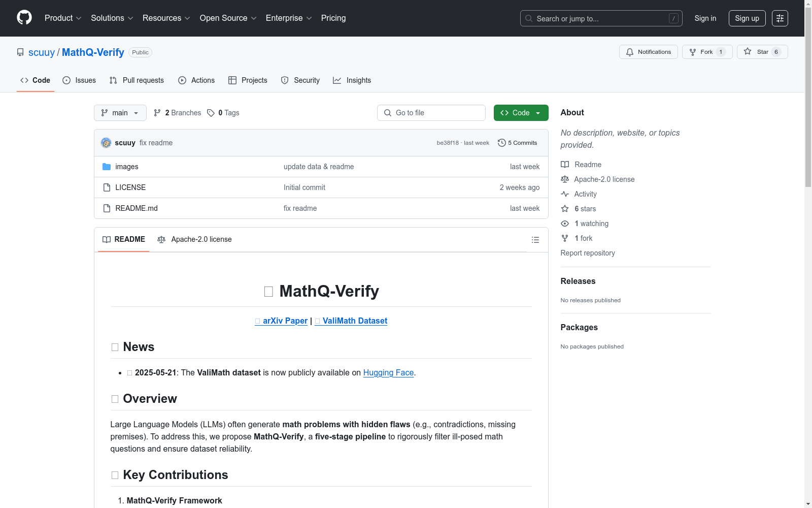Click the eye icon beside 1 watching
The width and height of the screenshot is (812, 508).
tap(565, 224)
